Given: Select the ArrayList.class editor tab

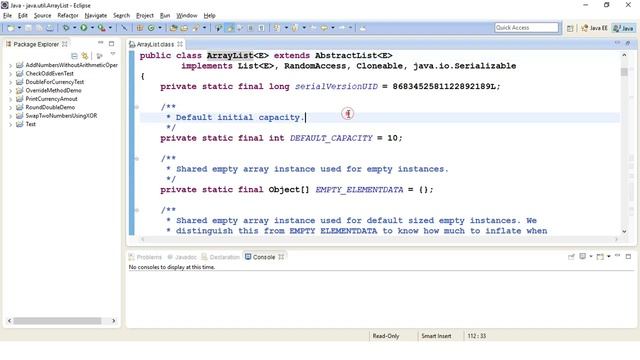Looking at the screenshot, I should point(155,44).
